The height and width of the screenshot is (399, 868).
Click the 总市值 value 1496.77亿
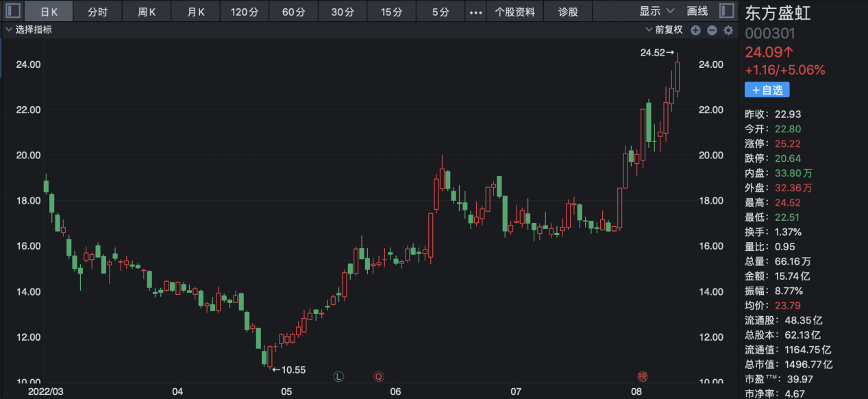pyautogui.click(x=808, y=365)
